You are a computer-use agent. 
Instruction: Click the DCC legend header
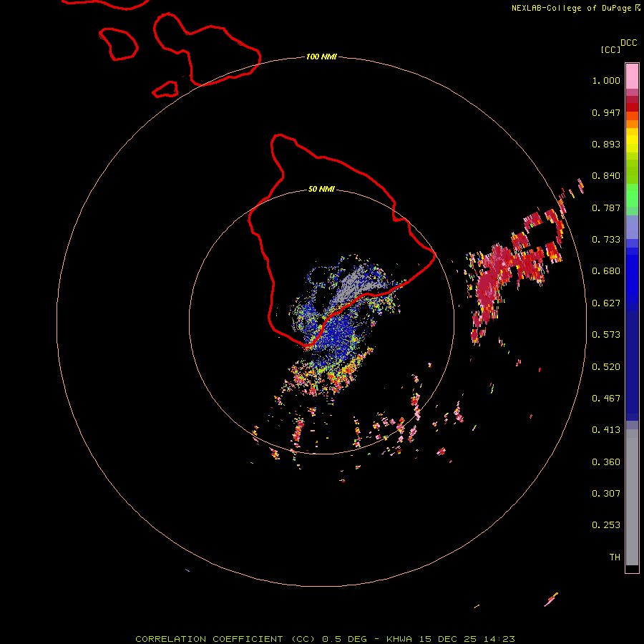[629, 43]
